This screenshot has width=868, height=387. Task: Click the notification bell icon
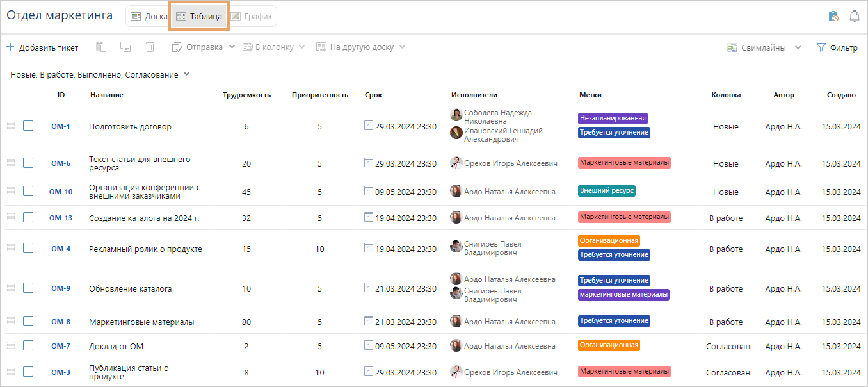click(854, 16)
